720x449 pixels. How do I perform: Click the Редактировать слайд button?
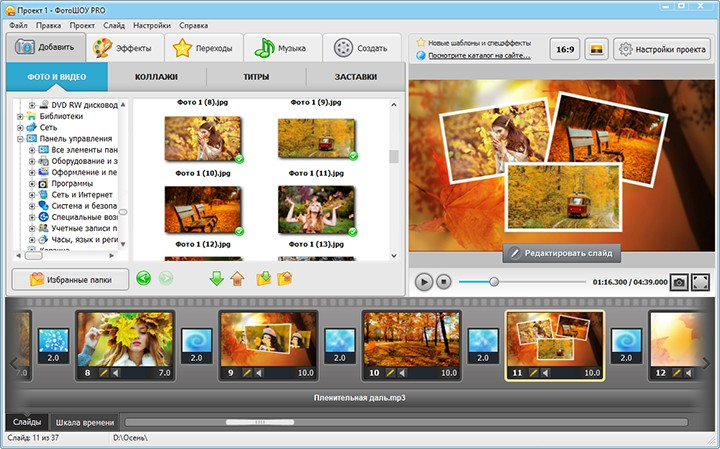[562, 253]
